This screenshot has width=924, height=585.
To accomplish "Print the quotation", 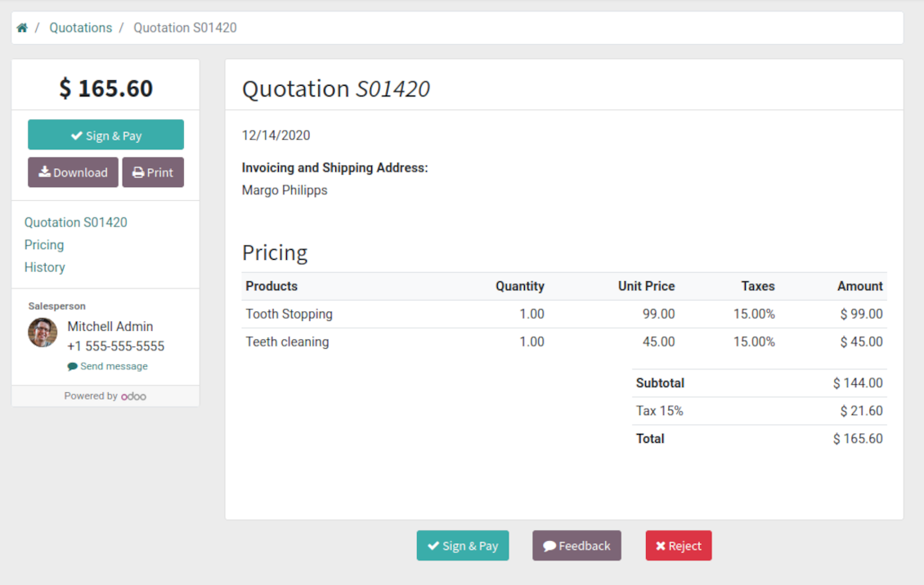I will pyautogui.click(x=153, y=172).
